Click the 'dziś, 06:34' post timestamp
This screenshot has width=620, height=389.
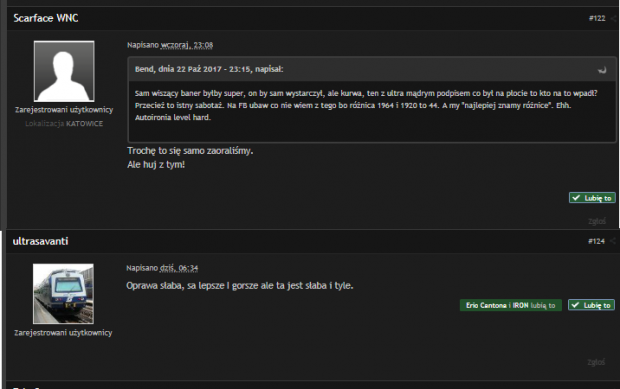(179, 268)
